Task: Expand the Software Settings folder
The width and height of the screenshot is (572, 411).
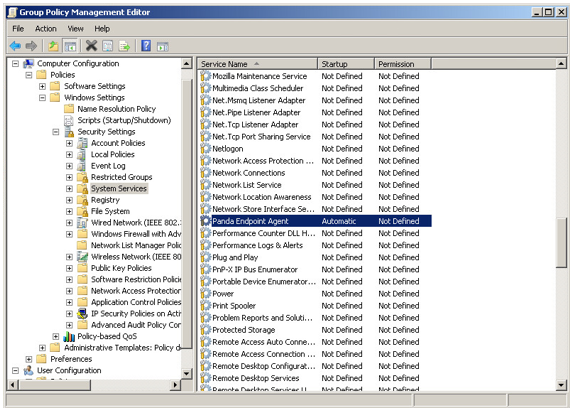Action: 42,86
